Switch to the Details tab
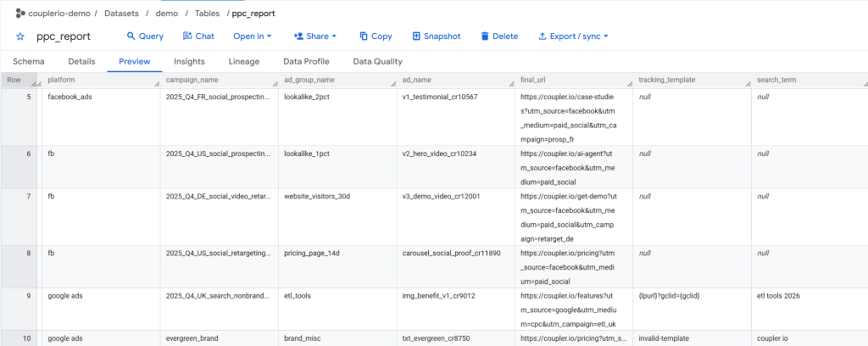The width and height of the screenshot is (868, 346). pyautogui.click(x=82, y=61)
